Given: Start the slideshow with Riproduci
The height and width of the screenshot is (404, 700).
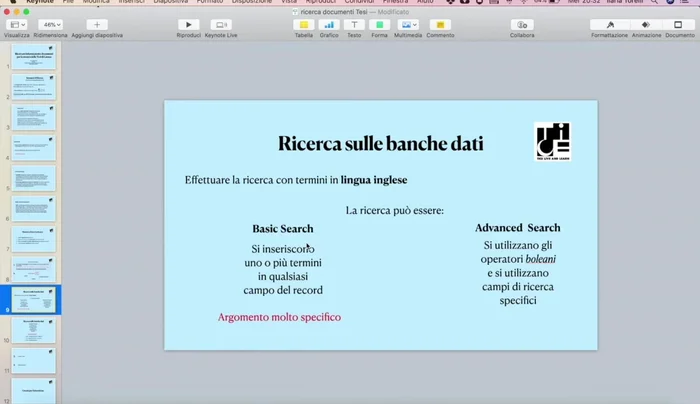Looking at the screenshot, I should pos(188,25).
